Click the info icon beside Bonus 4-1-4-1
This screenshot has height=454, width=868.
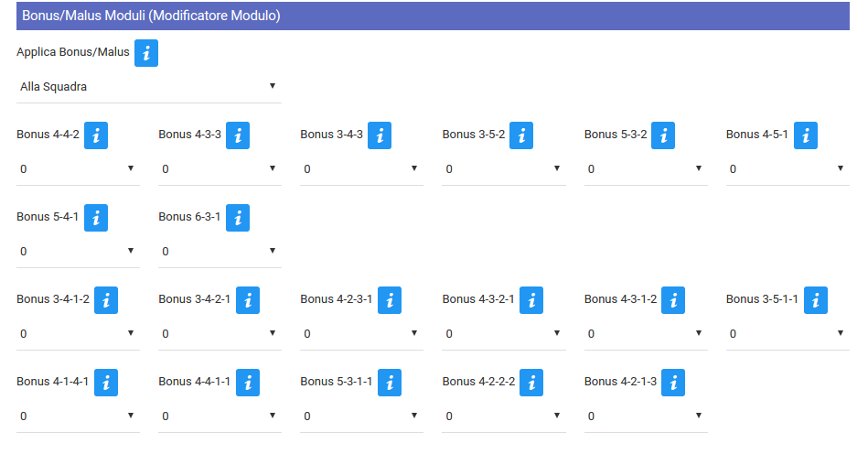click(x=106, y=383)
